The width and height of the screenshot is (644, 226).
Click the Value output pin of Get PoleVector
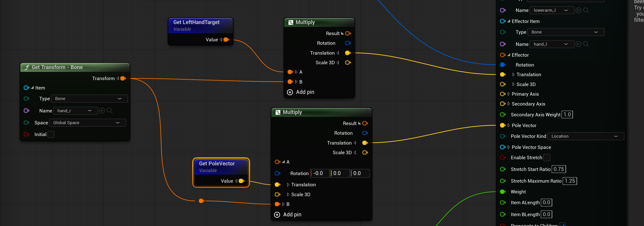[x=241, y=181]
